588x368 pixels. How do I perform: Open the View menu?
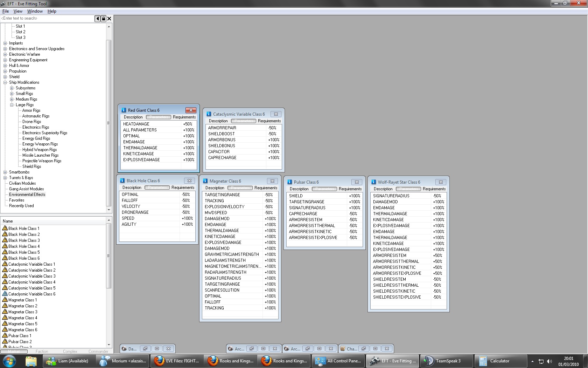18,11
